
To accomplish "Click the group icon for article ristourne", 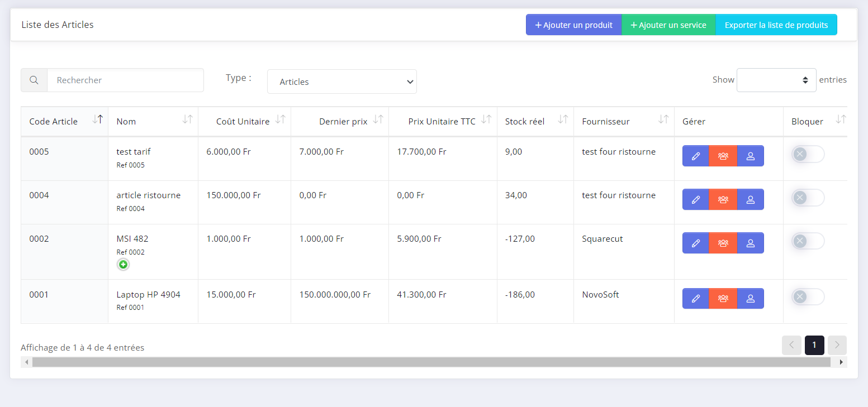I will tap(723, 199).
